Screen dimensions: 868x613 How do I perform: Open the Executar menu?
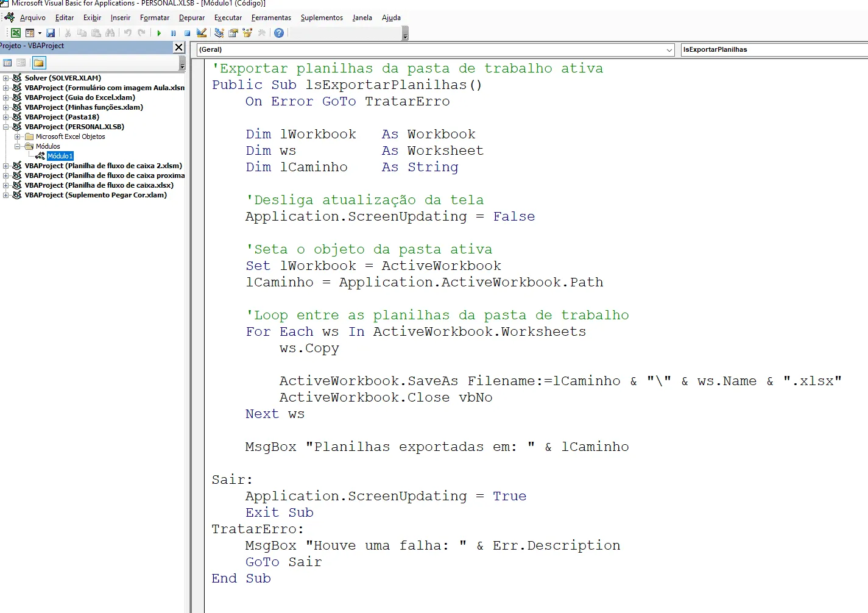(228, 18)
